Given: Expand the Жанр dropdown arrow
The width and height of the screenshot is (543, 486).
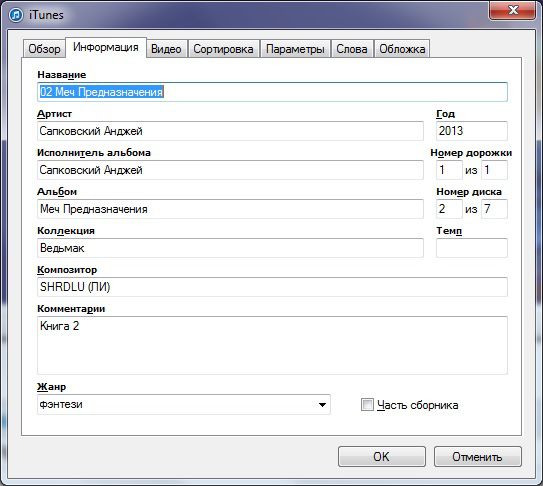Looking at the screenshot, I should 322,405.
